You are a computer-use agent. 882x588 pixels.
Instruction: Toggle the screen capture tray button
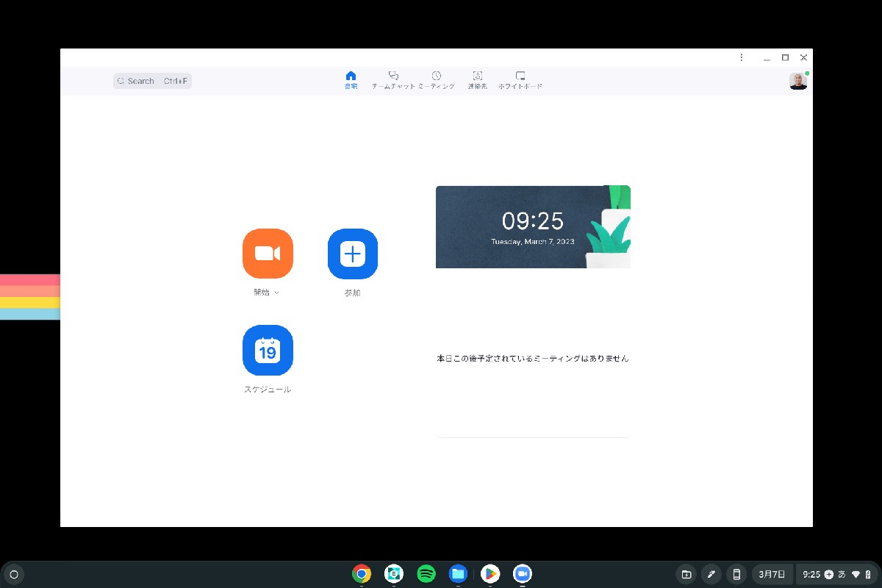[686, 574]
